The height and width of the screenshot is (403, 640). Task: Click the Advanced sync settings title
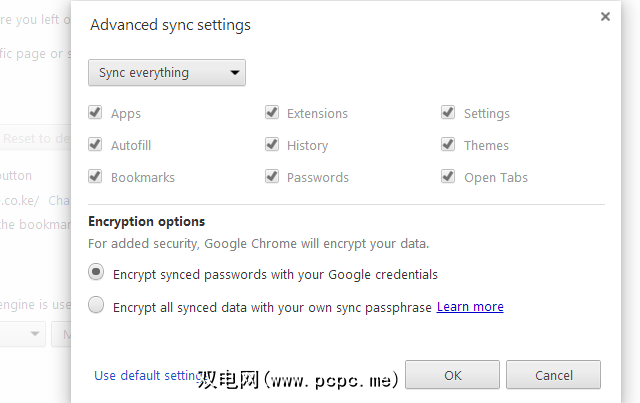tap(171, 25)
